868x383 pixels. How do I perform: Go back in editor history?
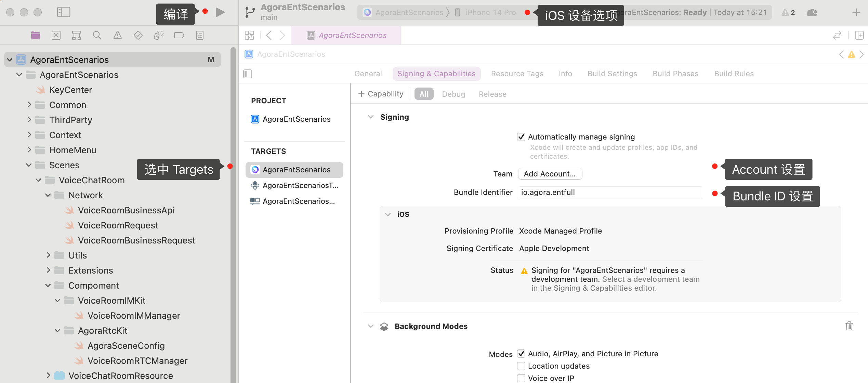269,35
